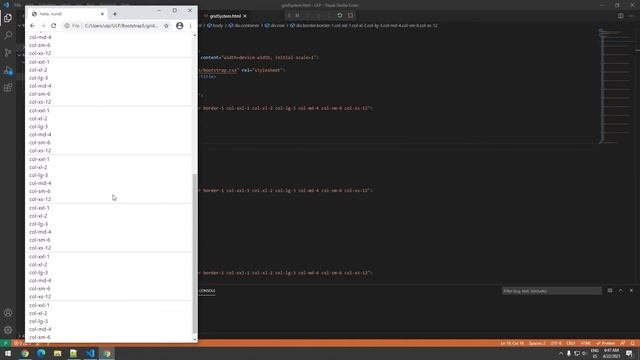This screenshot has width=640, height=360.
Task: Stop debugging with the red square button
Action: tap(350, 16)
